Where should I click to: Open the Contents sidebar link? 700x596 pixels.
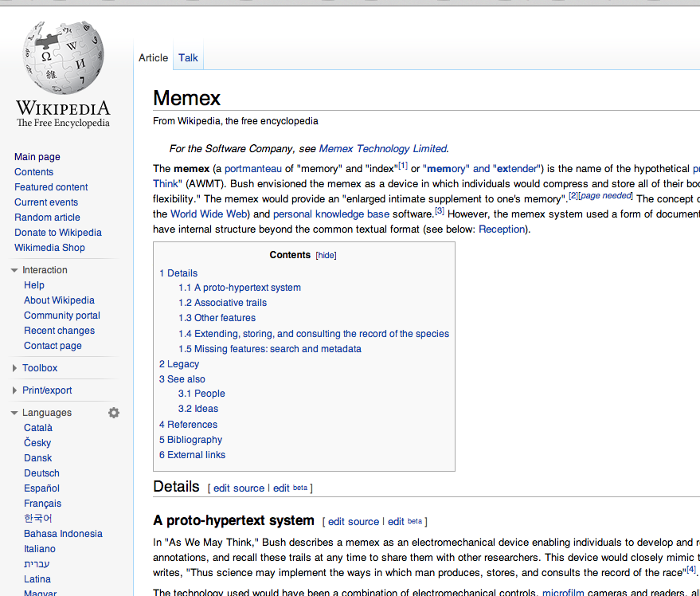(x=33, y=172)
